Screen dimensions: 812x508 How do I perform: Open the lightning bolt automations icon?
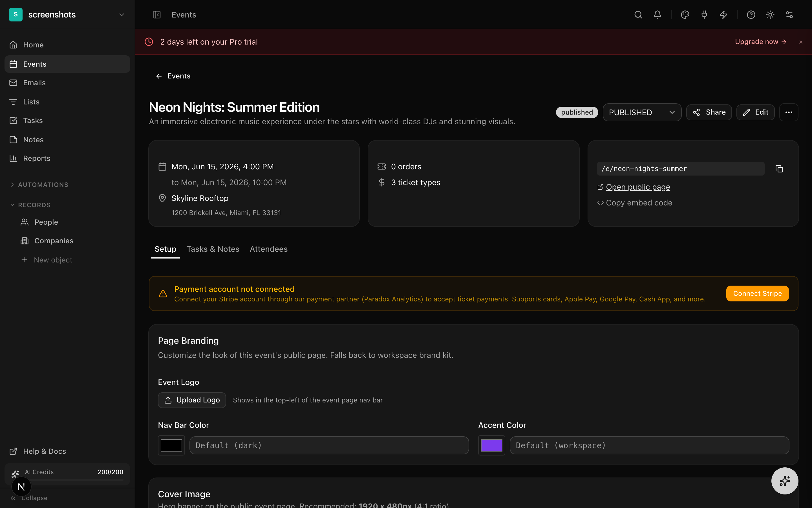click(x=723, y=14)
